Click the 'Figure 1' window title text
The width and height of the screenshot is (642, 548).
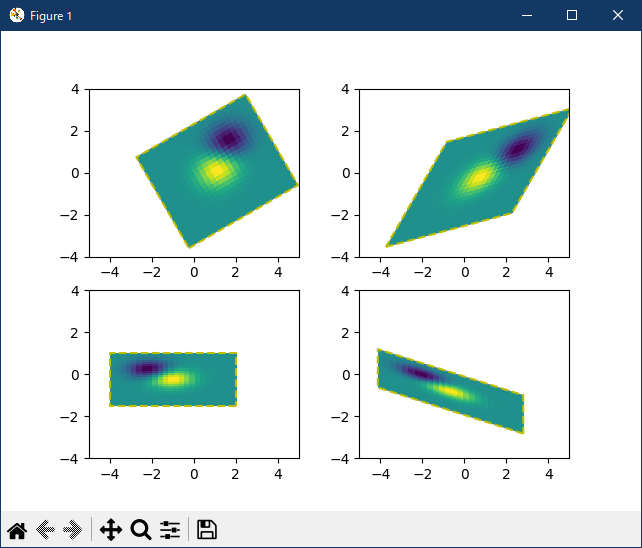click(51, 16)
